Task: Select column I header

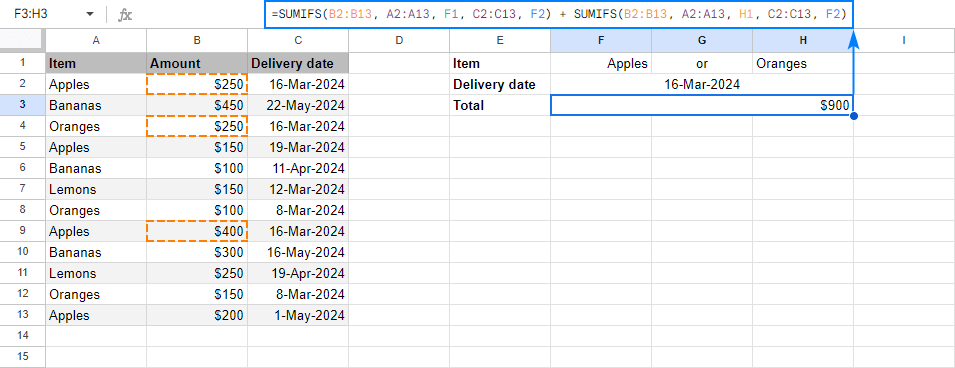Action: click(x=904, y=40)
